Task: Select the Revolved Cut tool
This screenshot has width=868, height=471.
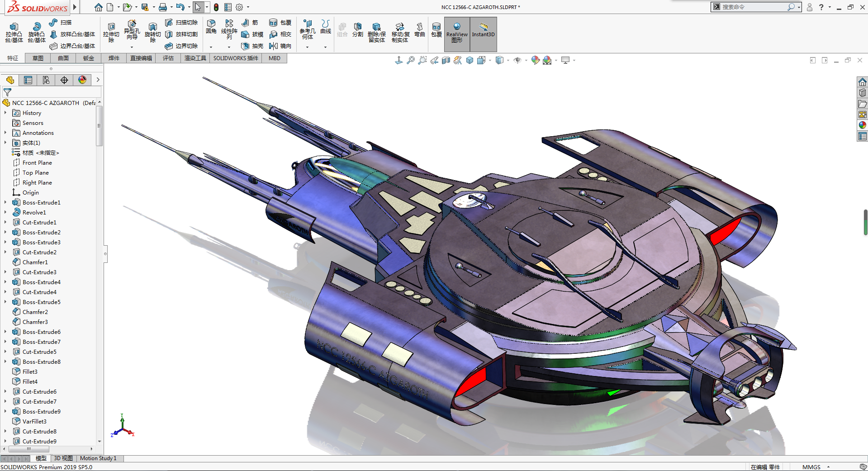Action: click(x=152, y=27)
